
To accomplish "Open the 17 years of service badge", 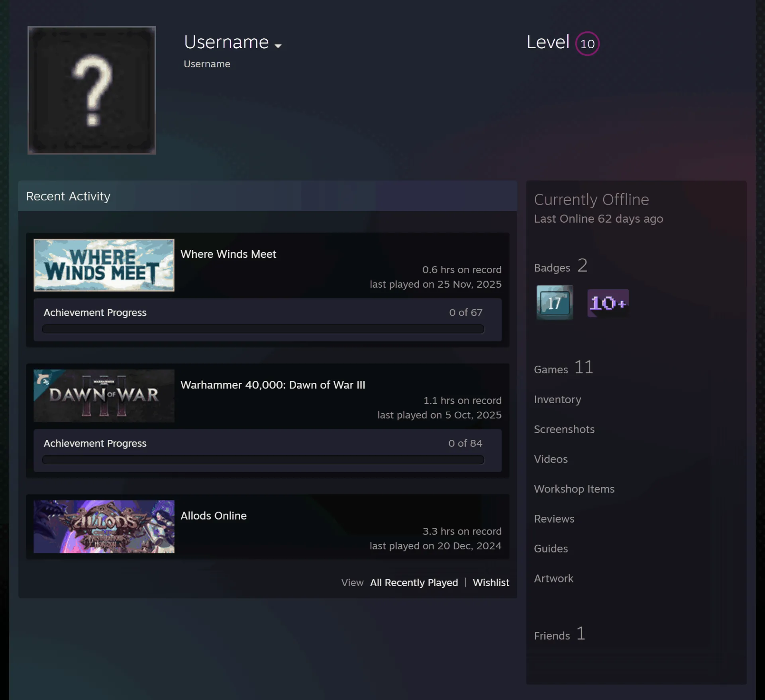I will click(555, 302).
